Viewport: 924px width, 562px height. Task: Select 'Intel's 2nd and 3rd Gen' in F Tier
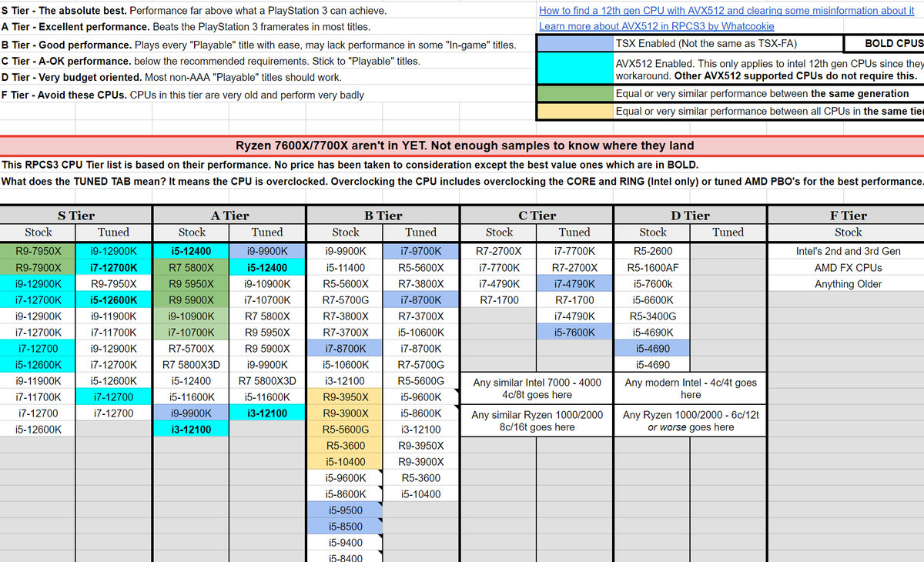click(848, 251)
